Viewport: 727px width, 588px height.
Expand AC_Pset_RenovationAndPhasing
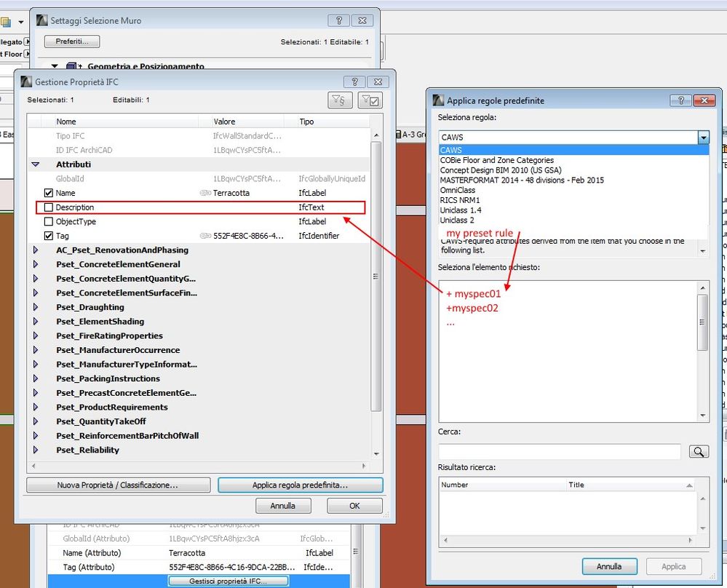tap(36, 250)
